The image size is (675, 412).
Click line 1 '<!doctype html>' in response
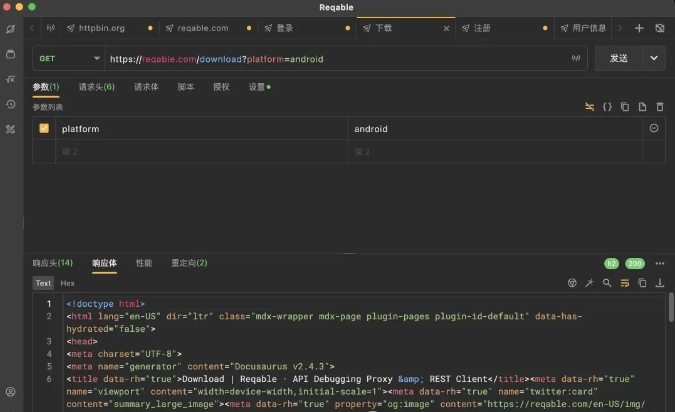105,304
